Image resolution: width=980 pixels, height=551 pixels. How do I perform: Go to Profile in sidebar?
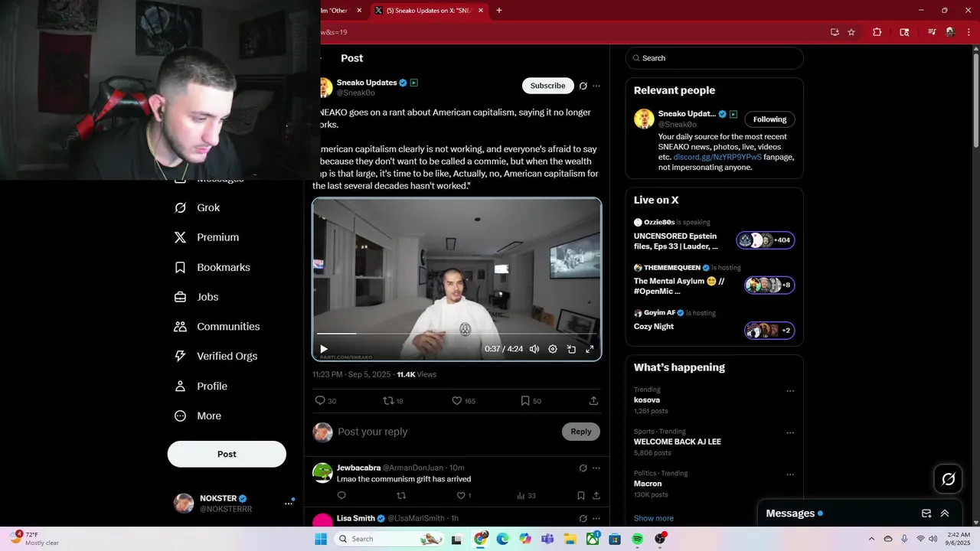pos(201,386)
